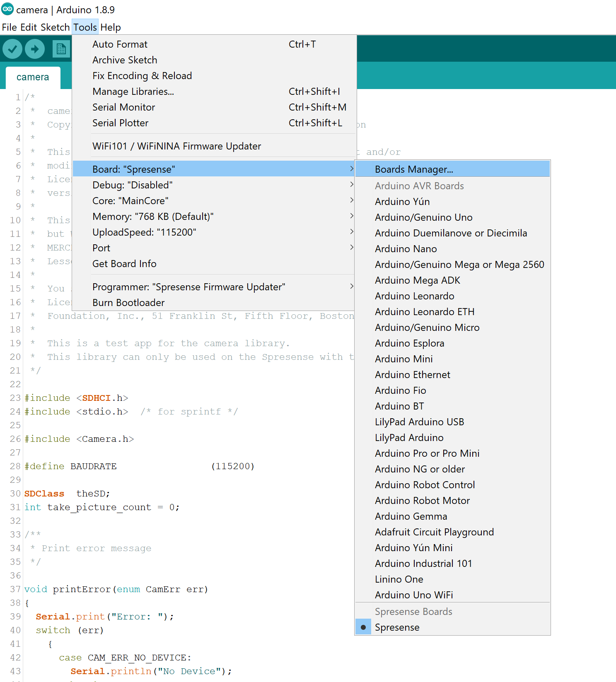The height and width of the screenshot is (682, 616).
Task: Select Arduino Yún Mini board
Action: click(x=452, y=547)
